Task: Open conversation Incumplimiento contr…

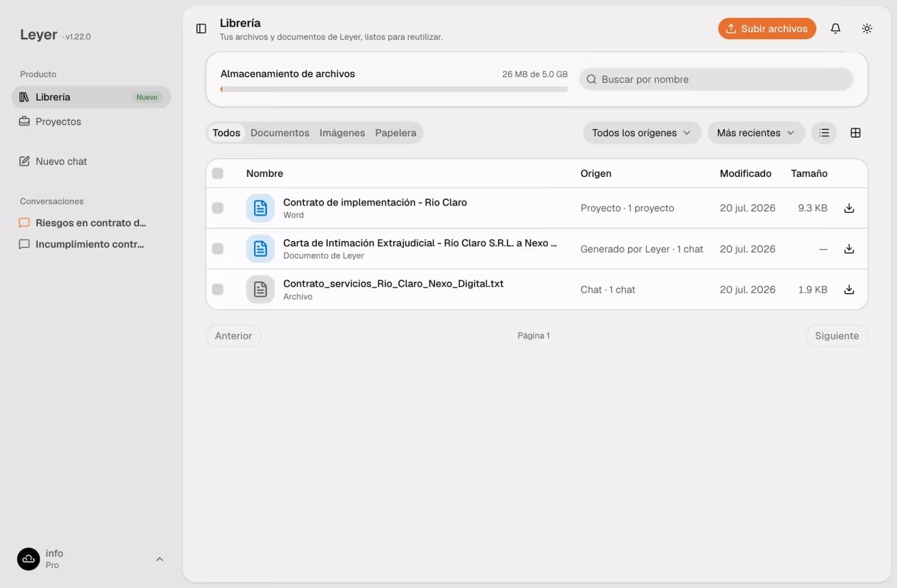Action: coord(91,244)
